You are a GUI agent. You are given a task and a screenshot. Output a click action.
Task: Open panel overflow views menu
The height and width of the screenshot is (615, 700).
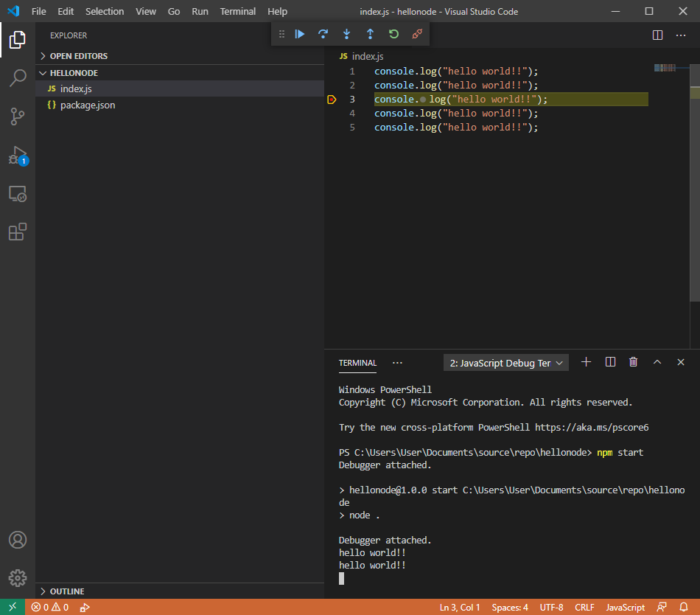point(397,363)
